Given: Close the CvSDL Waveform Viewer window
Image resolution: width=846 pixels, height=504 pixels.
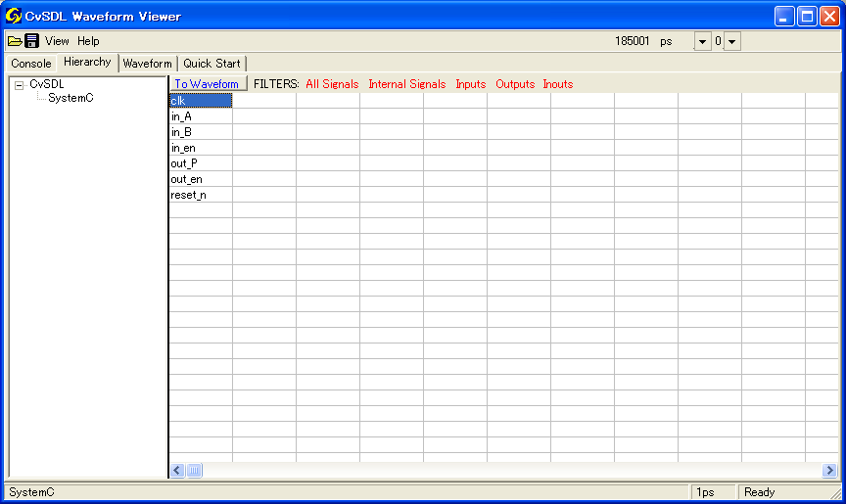Looking at the screenshot, I should pyautogui.click(x=829, y=17).
